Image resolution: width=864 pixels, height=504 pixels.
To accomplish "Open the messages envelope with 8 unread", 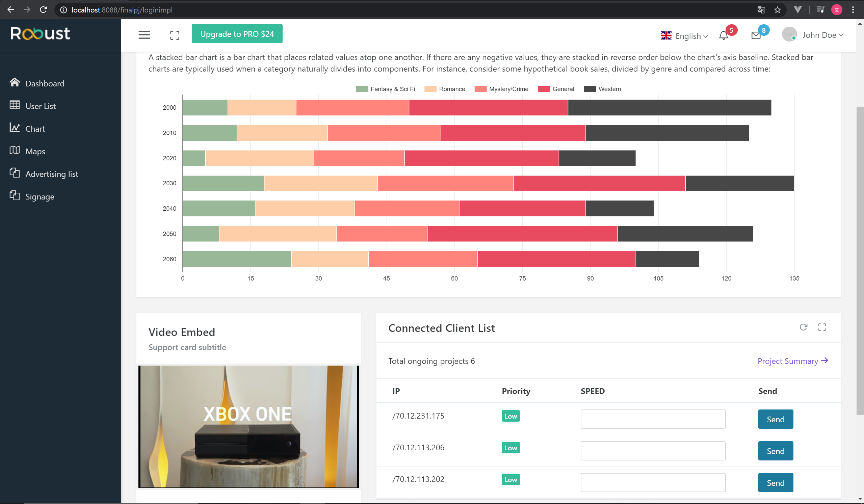I will click(756, 35).
